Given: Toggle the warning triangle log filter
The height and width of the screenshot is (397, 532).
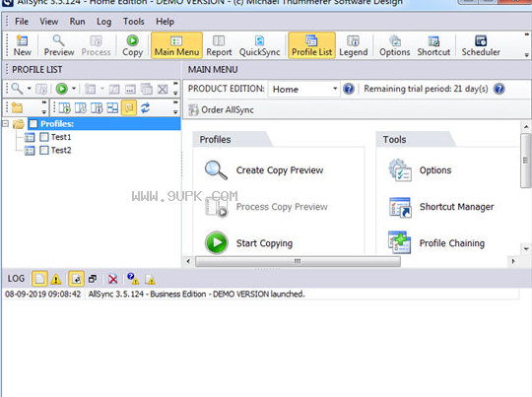Looking at the screenshot, I should 56,279.
